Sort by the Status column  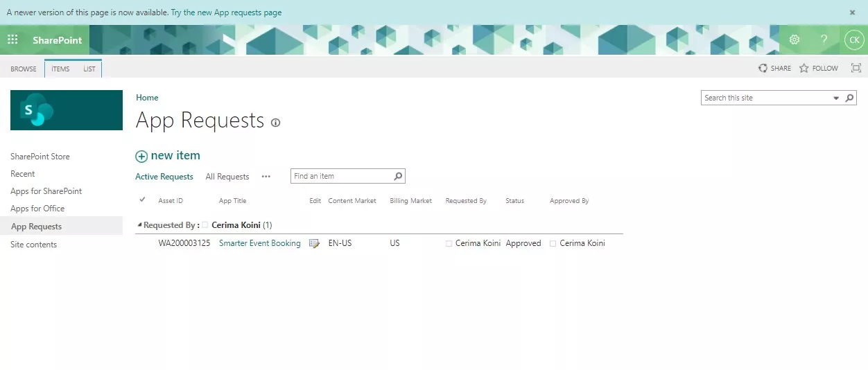pos(515,201)
